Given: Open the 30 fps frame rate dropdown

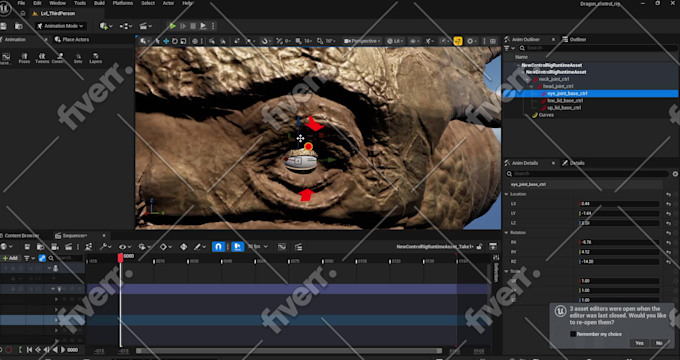Looking at the screenshot, I should pos(258,247).
